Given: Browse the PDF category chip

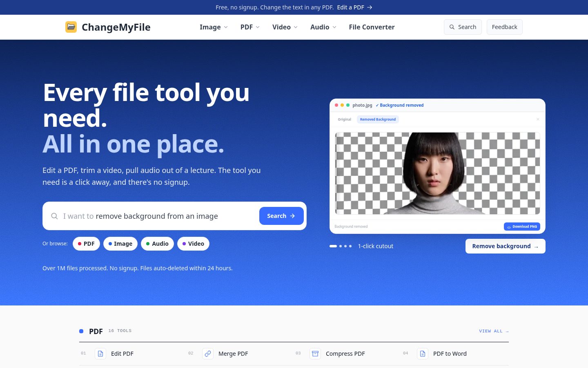Looking at the screenshot, I should point(86,244).
